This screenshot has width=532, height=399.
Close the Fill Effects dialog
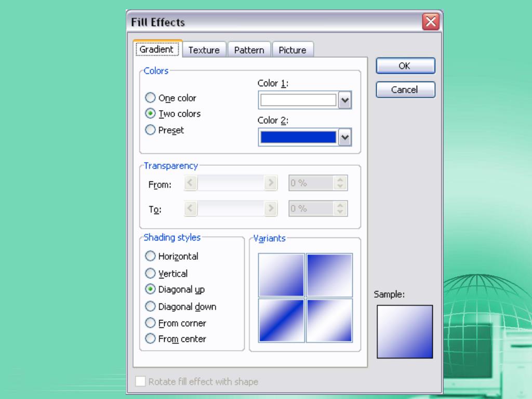point(431,22)
